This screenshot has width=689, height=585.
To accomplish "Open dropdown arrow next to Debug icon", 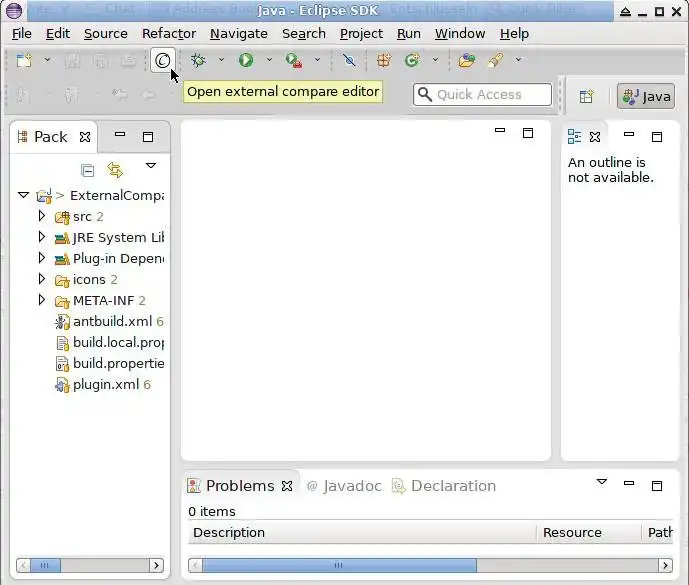I will click(x=221, y=60).
